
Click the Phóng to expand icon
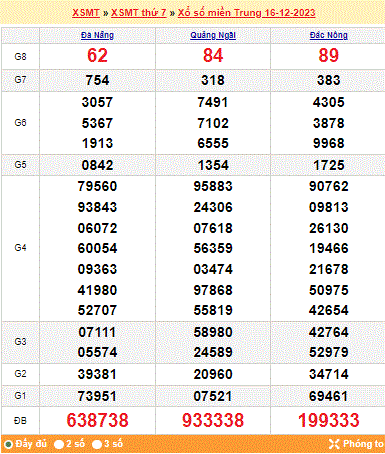click(334, 444)
